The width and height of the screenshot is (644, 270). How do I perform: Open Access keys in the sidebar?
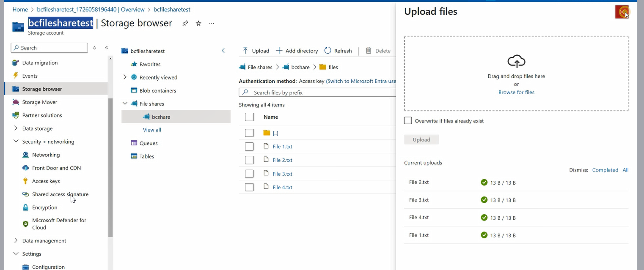46,181
